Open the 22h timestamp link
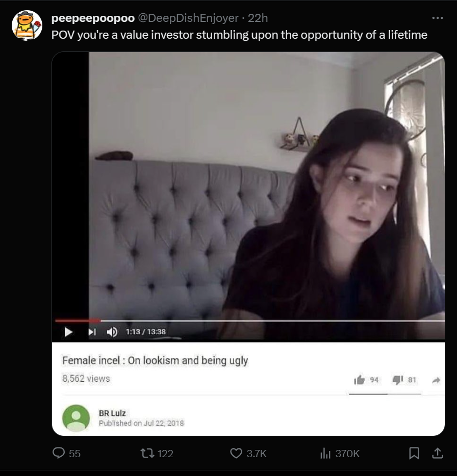Image resolution: width=457 pixels, height=476 pixels. [258, 18]
